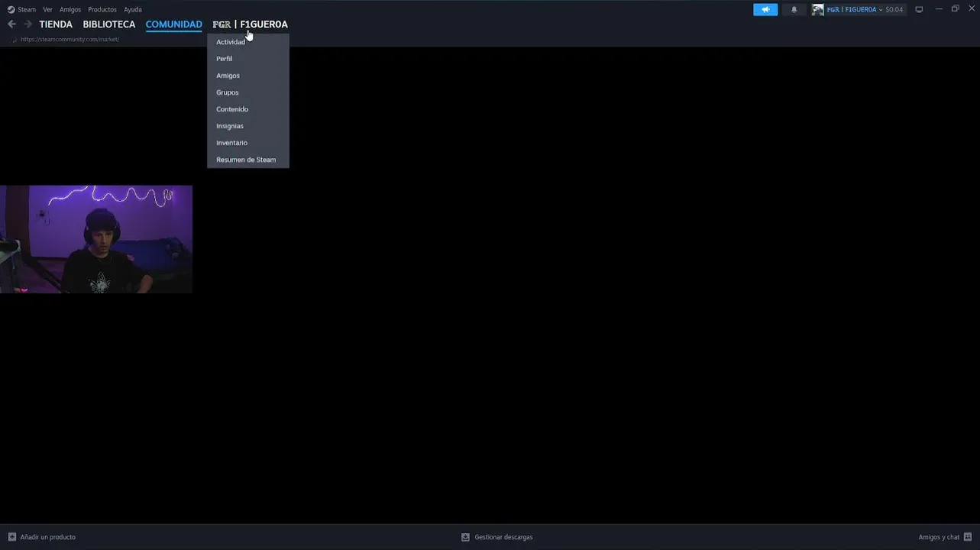Click the Steam logo menu
Screen dimensions: 980x550
click(x=21, y=9)
